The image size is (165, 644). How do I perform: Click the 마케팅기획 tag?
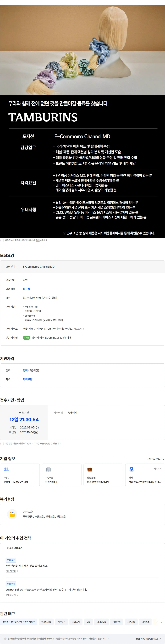46,622
